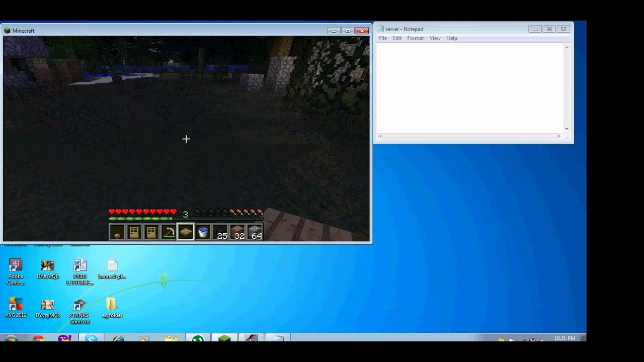
Task: Open the DYysyMCk image file
Action: [x=48, y=308]
